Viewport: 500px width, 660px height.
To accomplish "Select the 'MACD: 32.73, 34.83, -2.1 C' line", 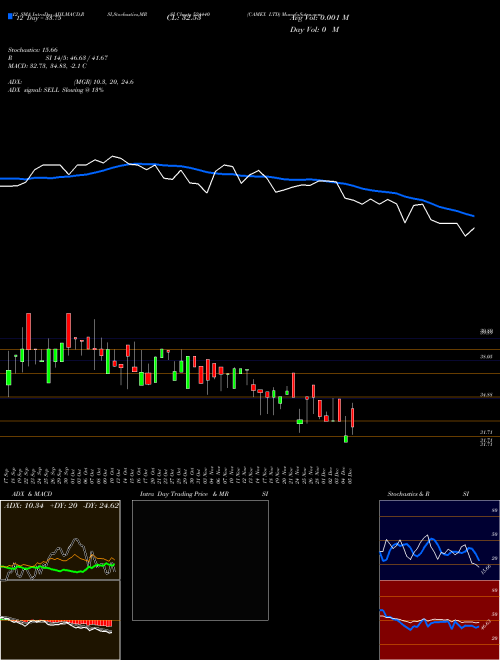I will (x=47, y=66).
